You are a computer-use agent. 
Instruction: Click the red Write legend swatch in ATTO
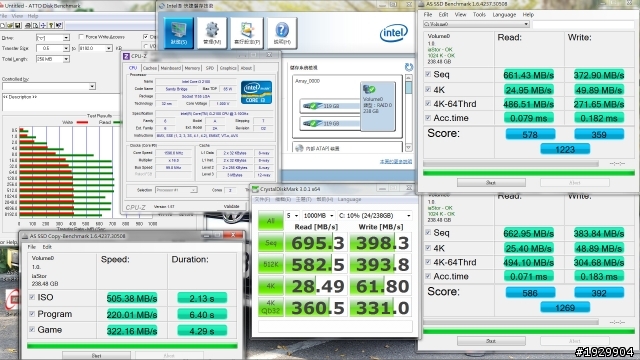pyautogui.click(x=82, y=122)
